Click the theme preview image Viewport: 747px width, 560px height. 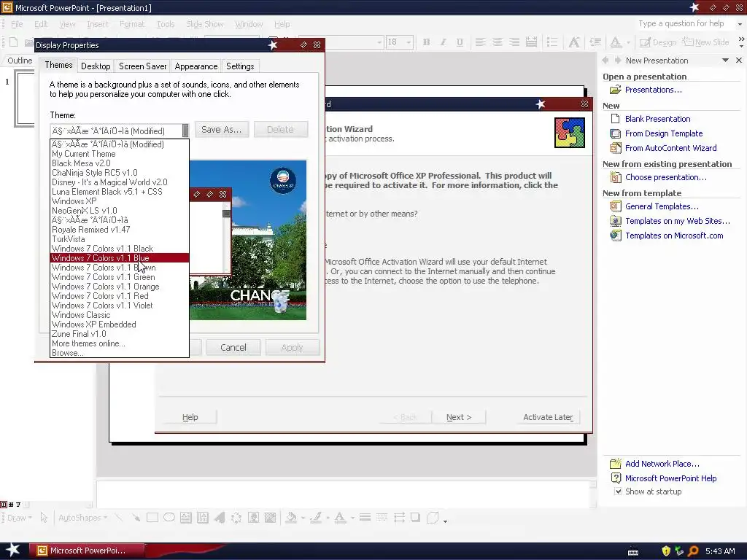tap(248, 240)
